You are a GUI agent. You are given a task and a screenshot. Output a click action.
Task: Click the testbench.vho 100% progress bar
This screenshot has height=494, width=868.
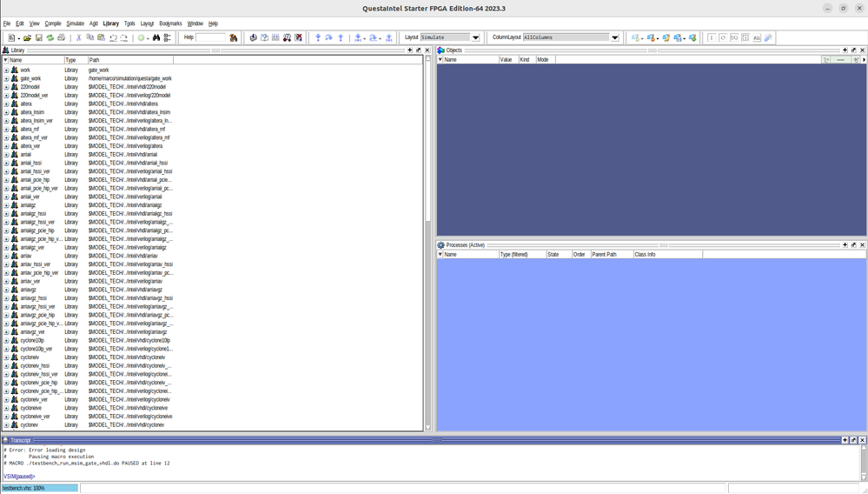click(x=40, y=488)
